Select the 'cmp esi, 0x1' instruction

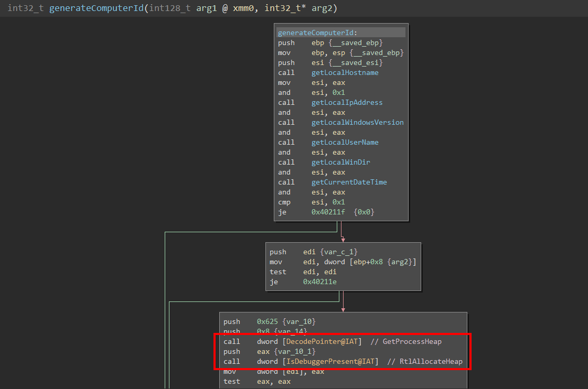[x=311, y=202]
